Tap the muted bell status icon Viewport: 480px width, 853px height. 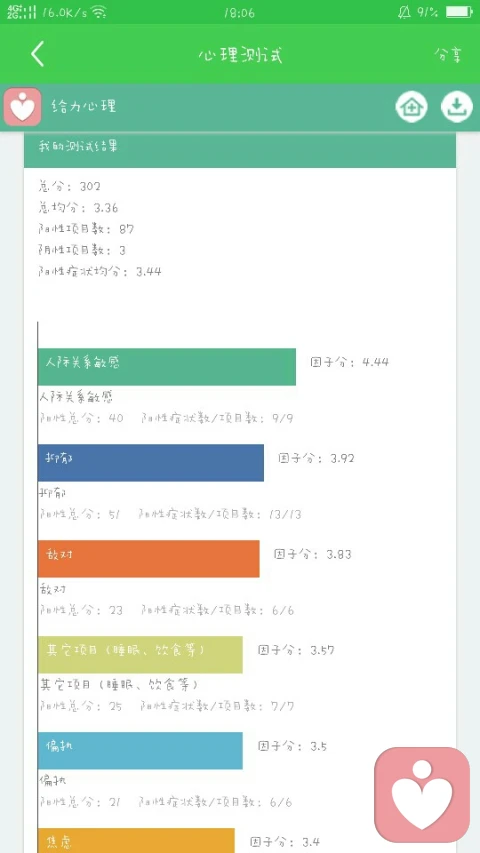[x=404, y=12]
